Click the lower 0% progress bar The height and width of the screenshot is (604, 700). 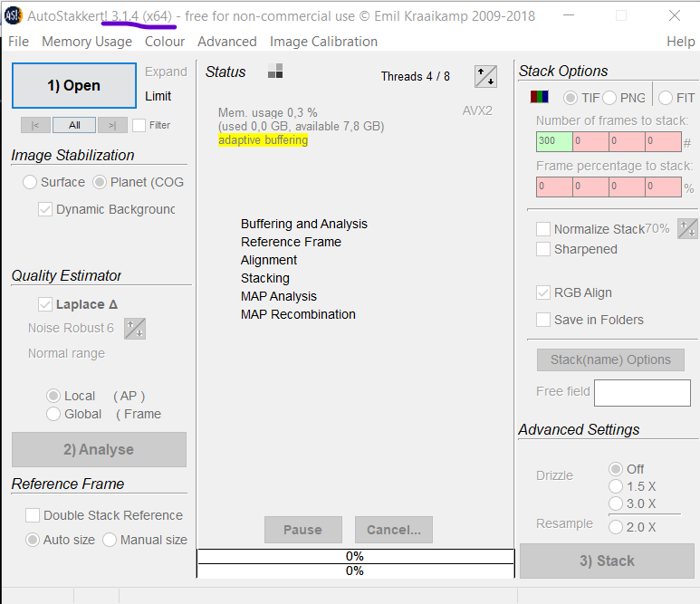(355, 570)
